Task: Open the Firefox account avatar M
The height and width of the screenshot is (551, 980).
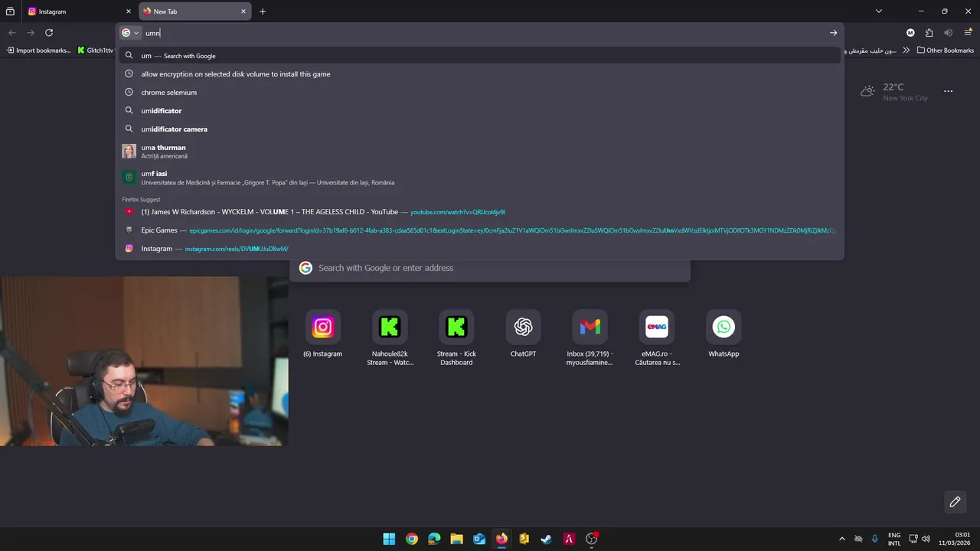Action: (x=910, y=33)
